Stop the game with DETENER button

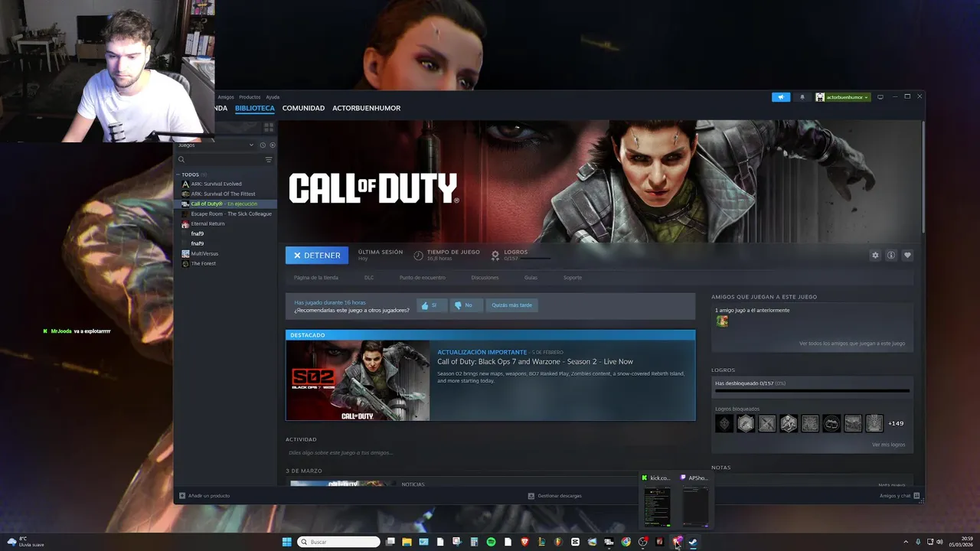point(317,256)
